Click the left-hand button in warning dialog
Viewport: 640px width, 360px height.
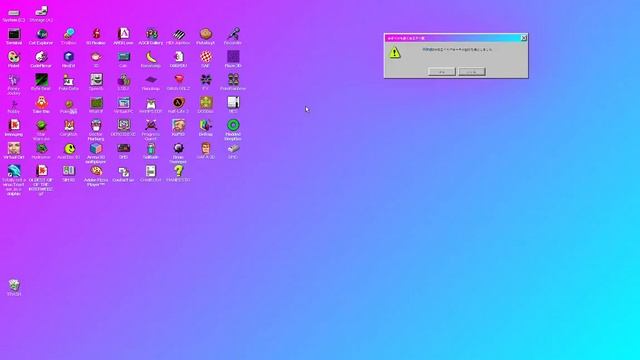tap(442, 72)
